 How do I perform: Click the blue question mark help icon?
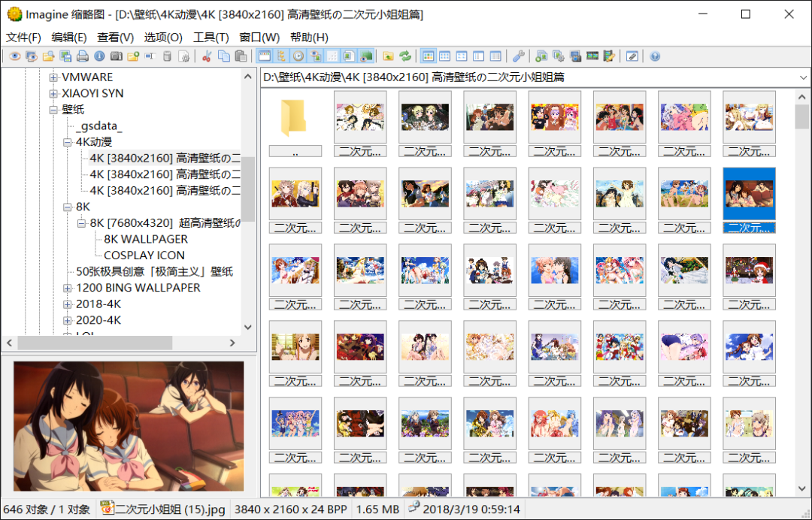(x=655, y=56)
